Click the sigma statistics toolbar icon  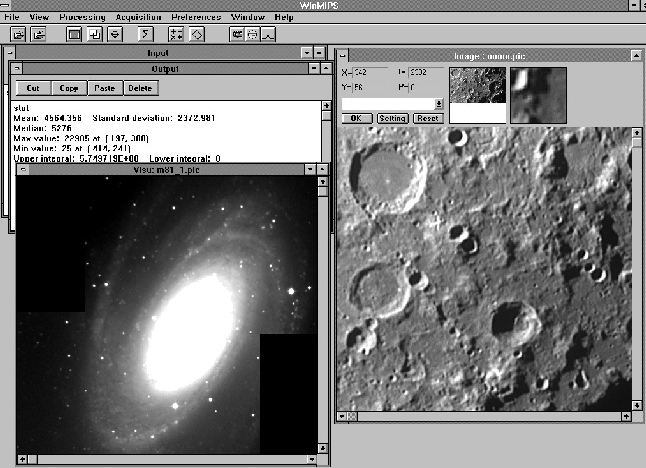(145, 34)
